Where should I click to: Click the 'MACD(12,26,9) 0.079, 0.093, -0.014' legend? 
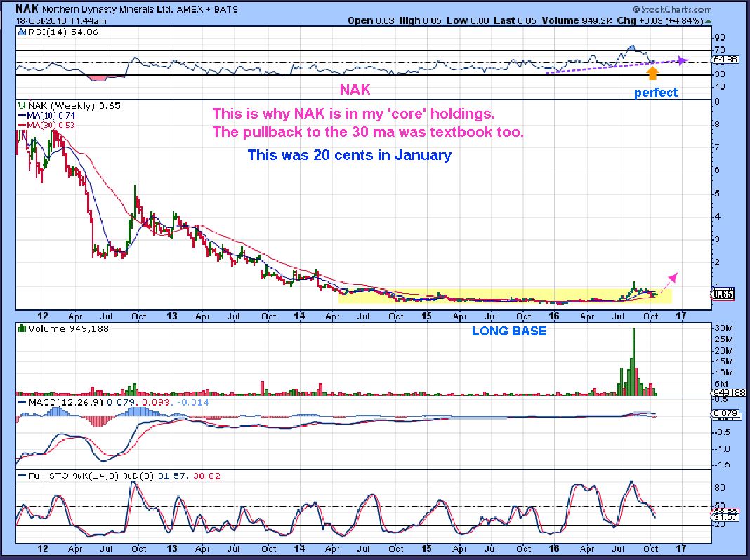[x=118, y=402]
